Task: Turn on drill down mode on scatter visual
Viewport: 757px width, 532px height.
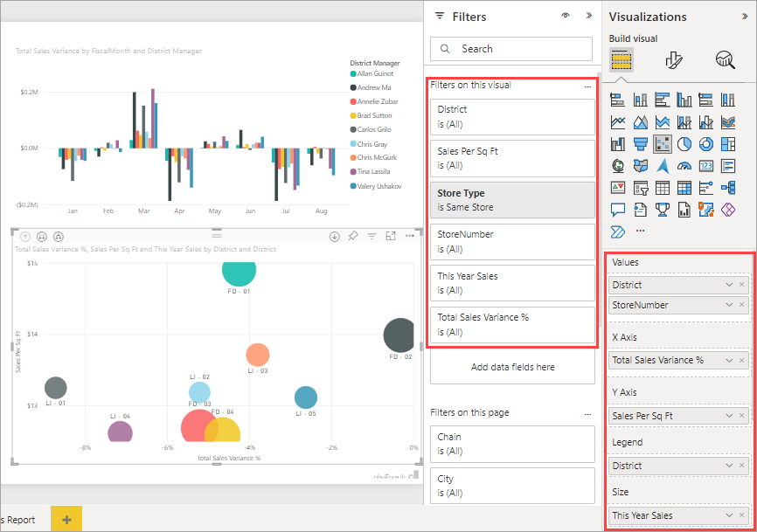Action: pos(335,237)
